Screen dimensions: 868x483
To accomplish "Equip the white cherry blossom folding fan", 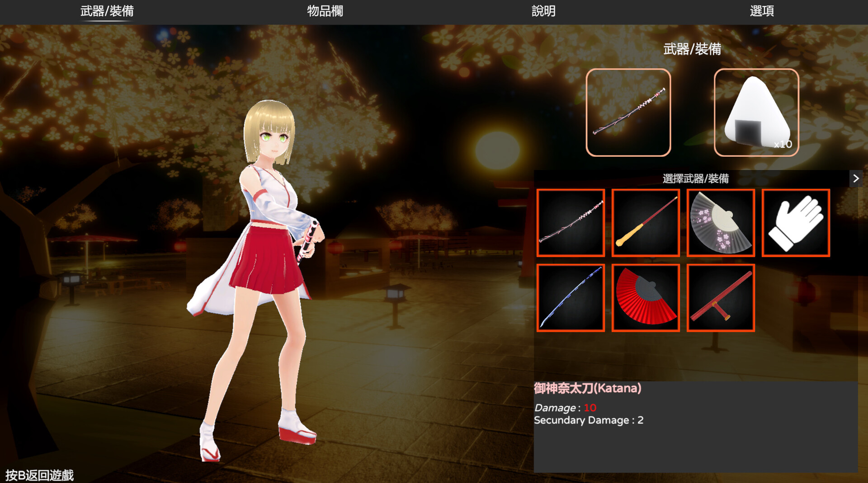I will click(721, 223).
